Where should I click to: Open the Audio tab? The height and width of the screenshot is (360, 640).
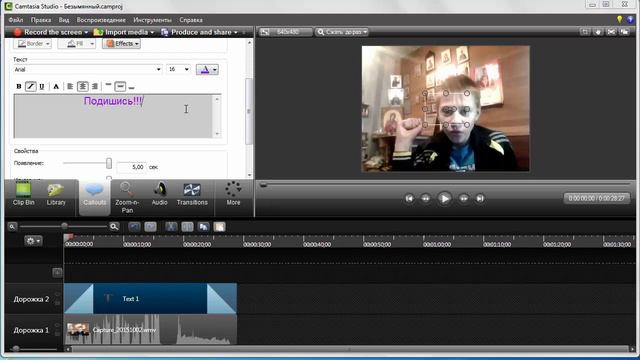[160, 194]
